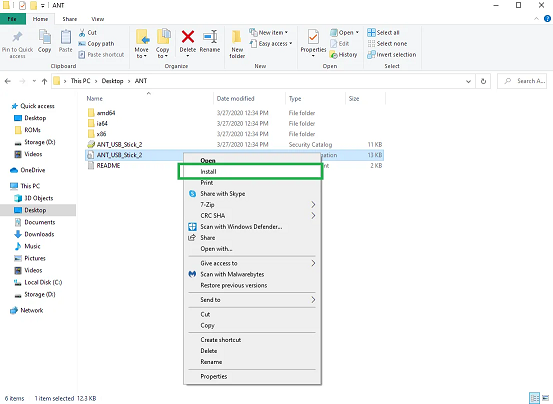Open the Help question mark icon
This screenshot has width=553, height=404.
coord(547,19)
